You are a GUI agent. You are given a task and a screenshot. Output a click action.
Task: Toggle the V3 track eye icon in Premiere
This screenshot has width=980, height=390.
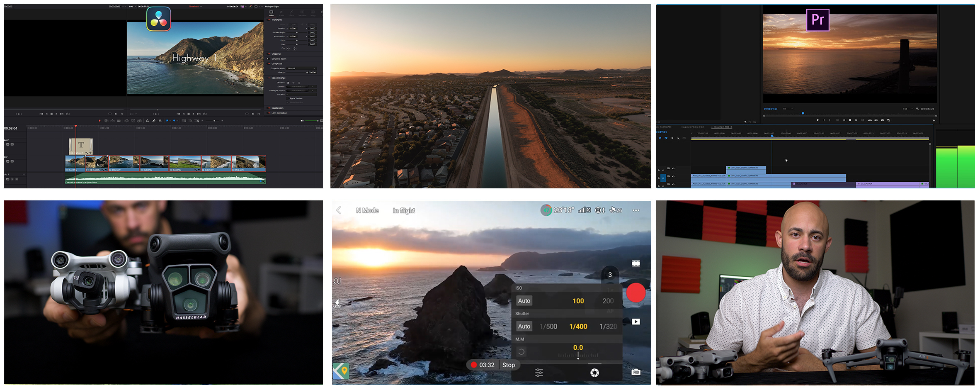(673, 168)
